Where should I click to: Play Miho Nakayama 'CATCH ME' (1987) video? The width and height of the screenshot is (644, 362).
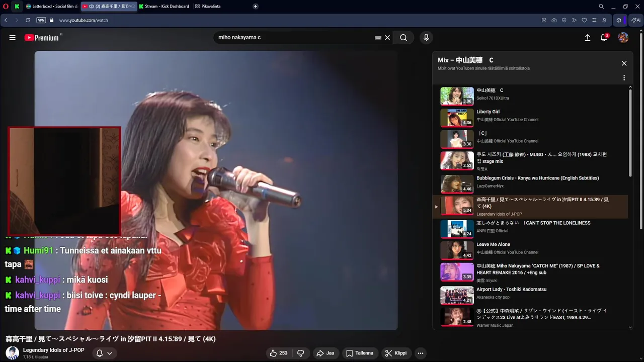pos(530,272)
